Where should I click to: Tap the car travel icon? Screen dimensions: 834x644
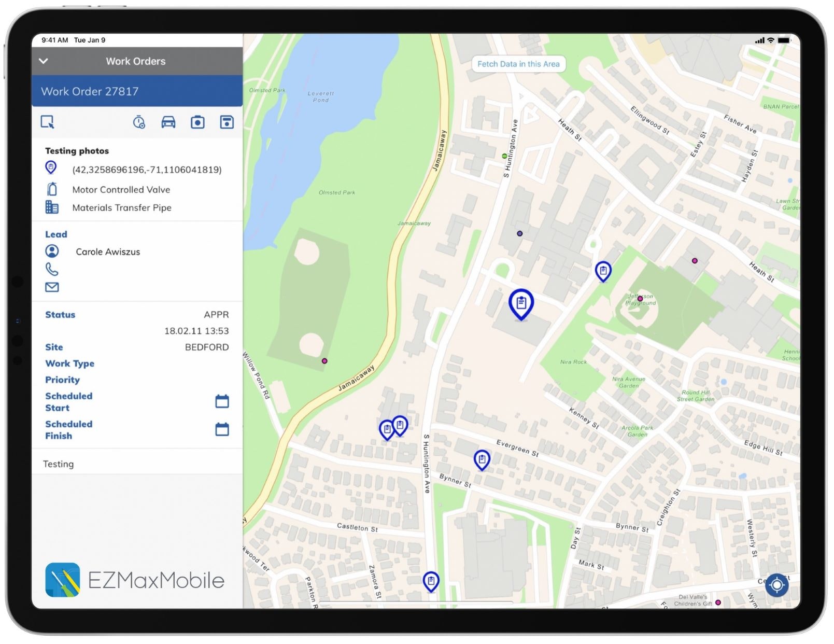168,122
